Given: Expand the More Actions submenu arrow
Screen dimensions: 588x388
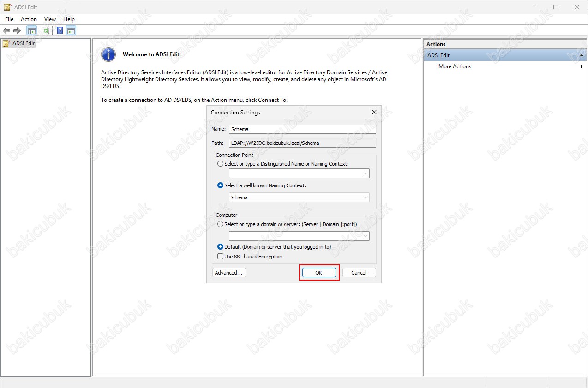Looking at the screenshot, I should (582, 66).
